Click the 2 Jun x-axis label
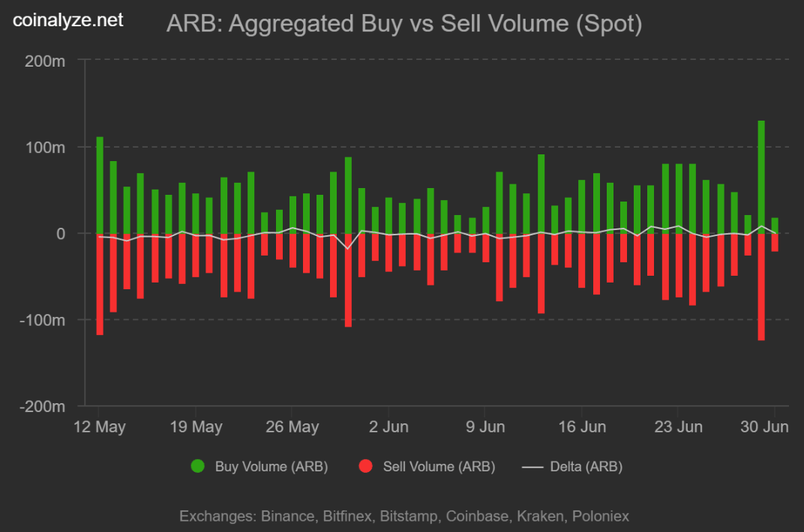The height and width of the screenshot is (532, 804). point(388,426)
